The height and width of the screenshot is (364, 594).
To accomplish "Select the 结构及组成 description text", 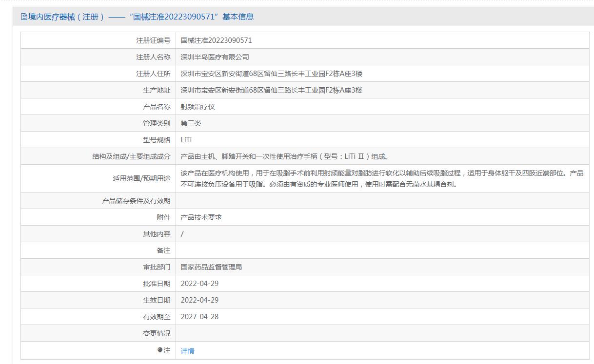I will pos(284,156).
